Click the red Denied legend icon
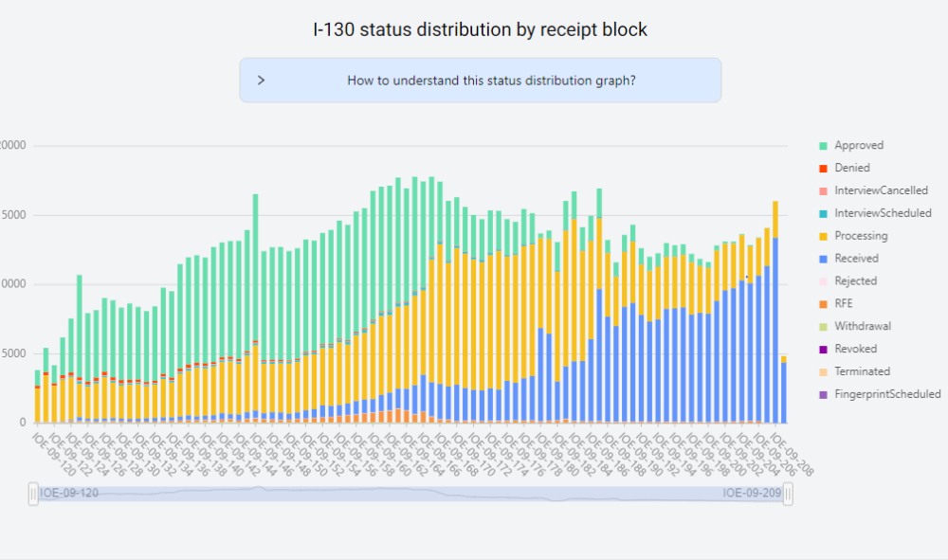This screenshot has width=948, height=560. click(823, 169)
